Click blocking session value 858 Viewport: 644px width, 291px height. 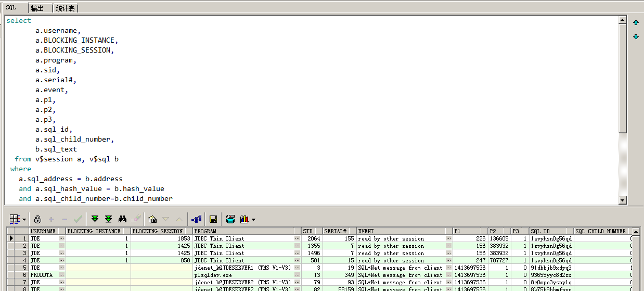161,260
